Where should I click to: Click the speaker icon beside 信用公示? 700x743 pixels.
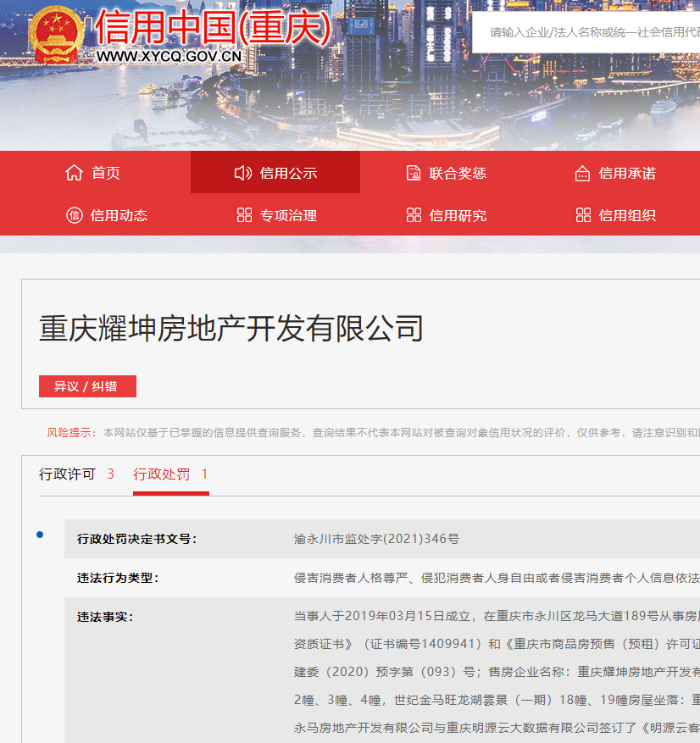pos(242,173)
